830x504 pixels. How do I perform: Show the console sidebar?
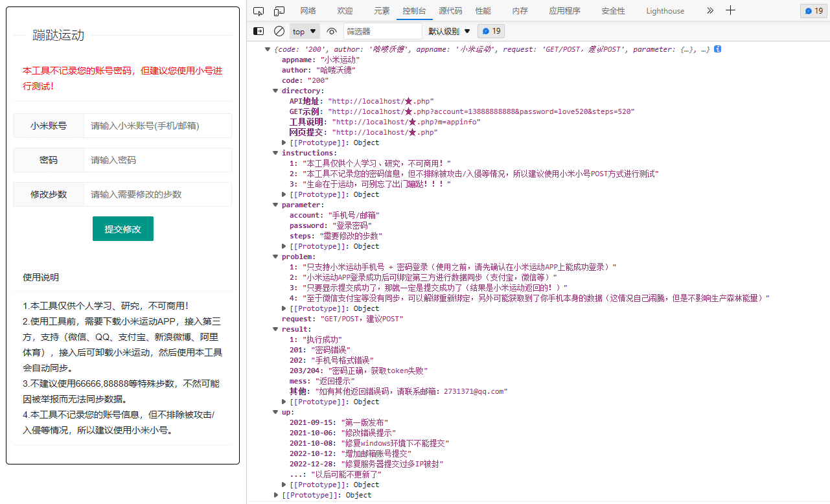259,30
